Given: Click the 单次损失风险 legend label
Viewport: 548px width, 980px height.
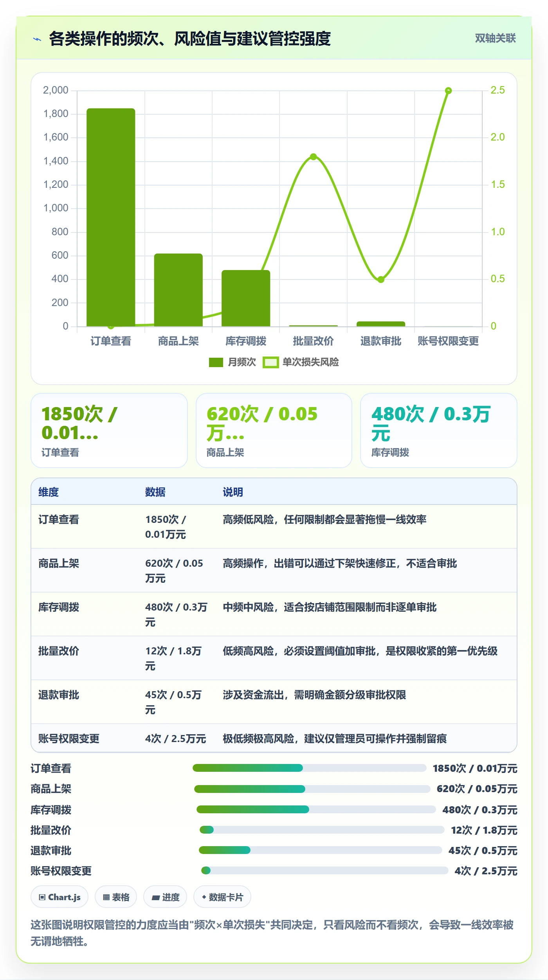Looking at the screenshot, I should tap(311, 362).
